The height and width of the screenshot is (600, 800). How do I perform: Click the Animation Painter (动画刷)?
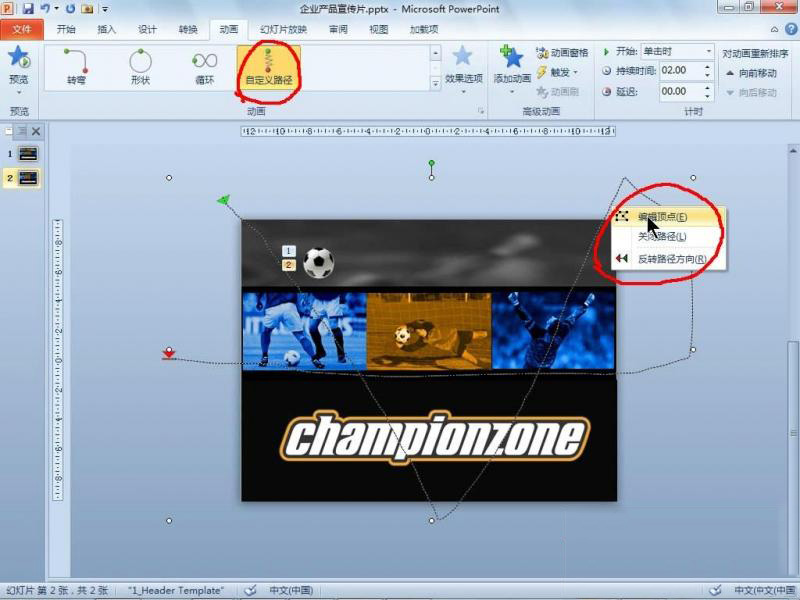pyautogui.click(x=557, y=92)
